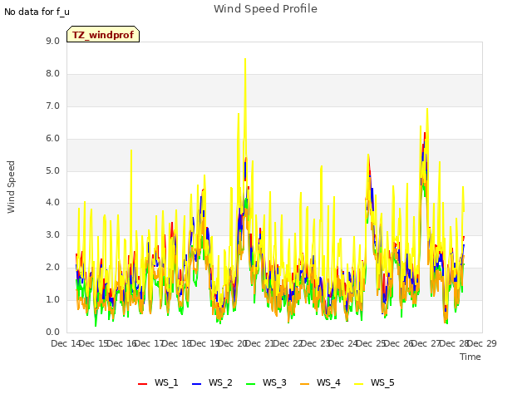This screenshot has height=399, width=532.
Task: Click the yellow peak near 7.0 before Dec 27
Action: click(427, 109)
